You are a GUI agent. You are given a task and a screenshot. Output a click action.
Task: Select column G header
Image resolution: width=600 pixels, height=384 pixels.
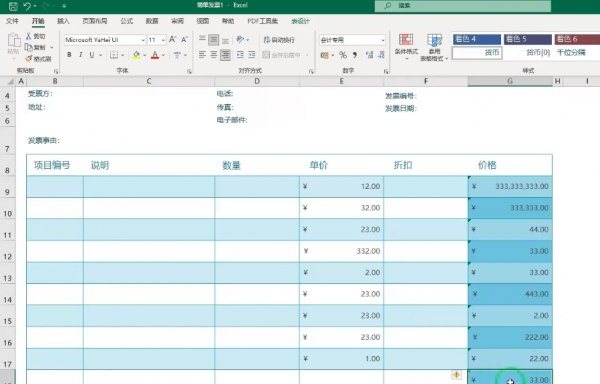(510, 81)
